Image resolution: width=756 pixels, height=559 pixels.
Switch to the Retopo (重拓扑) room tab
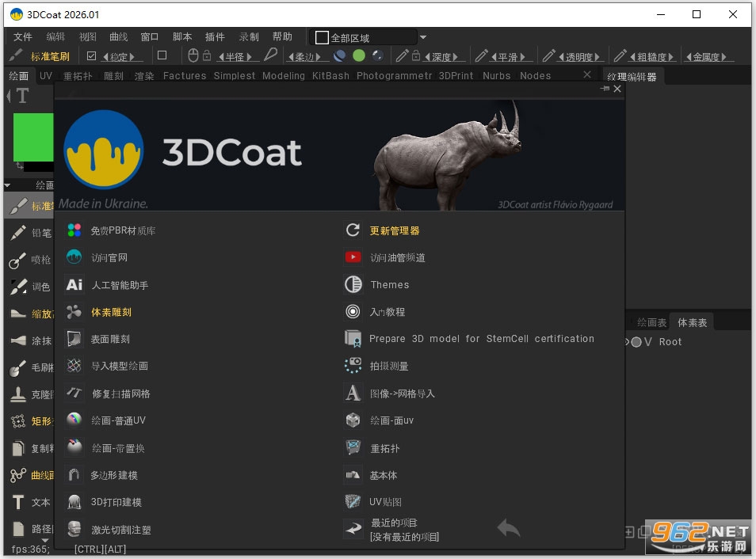click(x=78, y=76)
